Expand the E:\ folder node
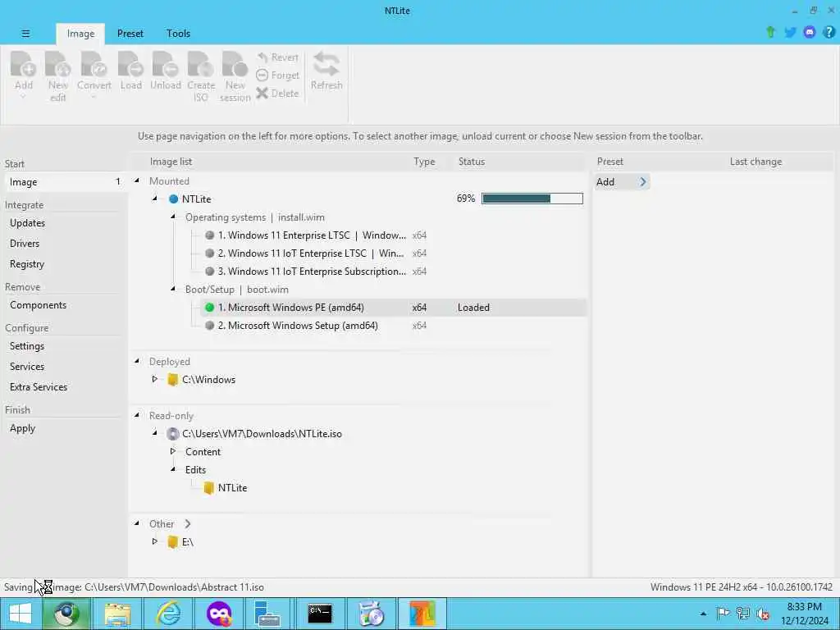840x630 pixels. [x=155, y=541]
